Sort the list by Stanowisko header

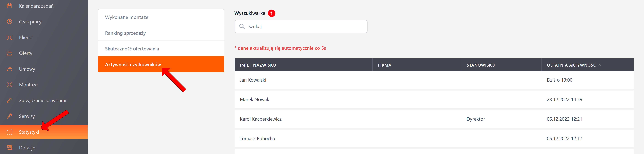(x=480, y=65)
